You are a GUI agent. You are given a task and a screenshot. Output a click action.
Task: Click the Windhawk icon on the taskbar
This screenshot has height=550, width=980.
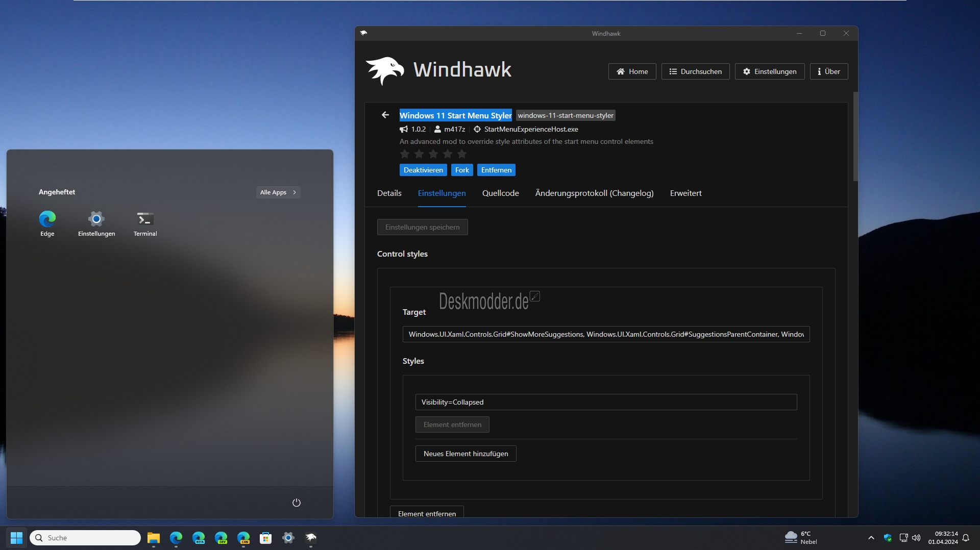(x=311, y=538)
